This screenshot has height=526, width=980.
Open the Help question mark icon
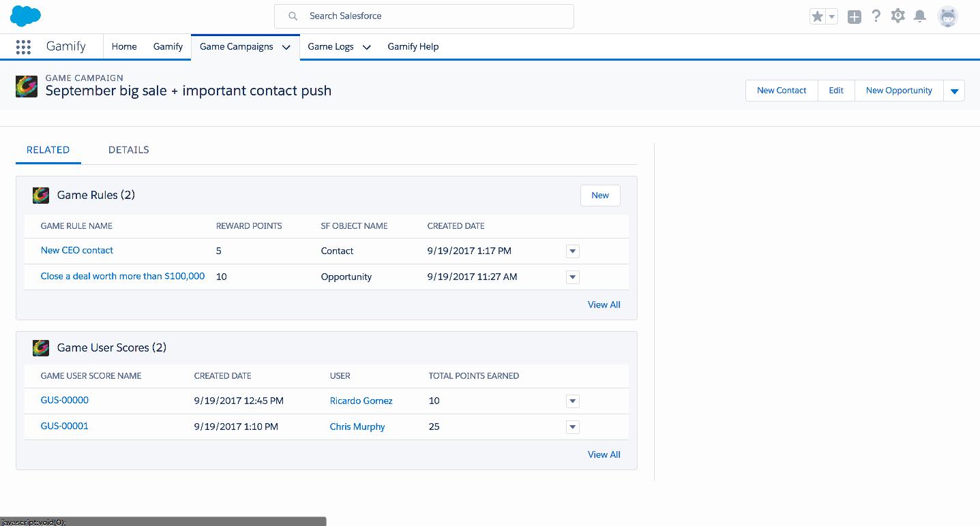(x=876, y=16)
